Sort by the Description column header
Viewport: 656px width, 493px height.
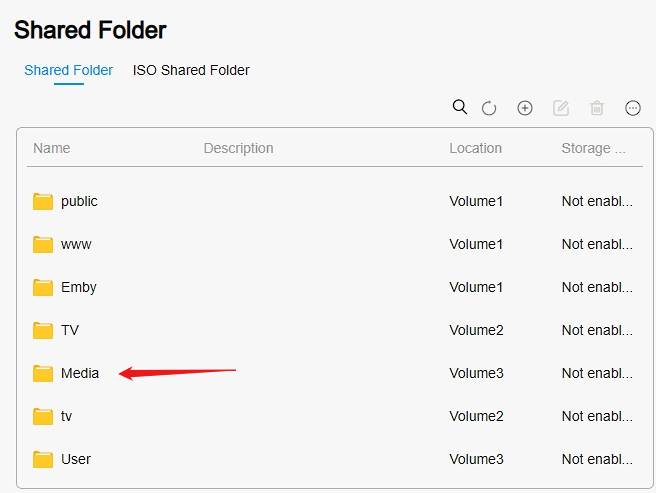point(238,148)
